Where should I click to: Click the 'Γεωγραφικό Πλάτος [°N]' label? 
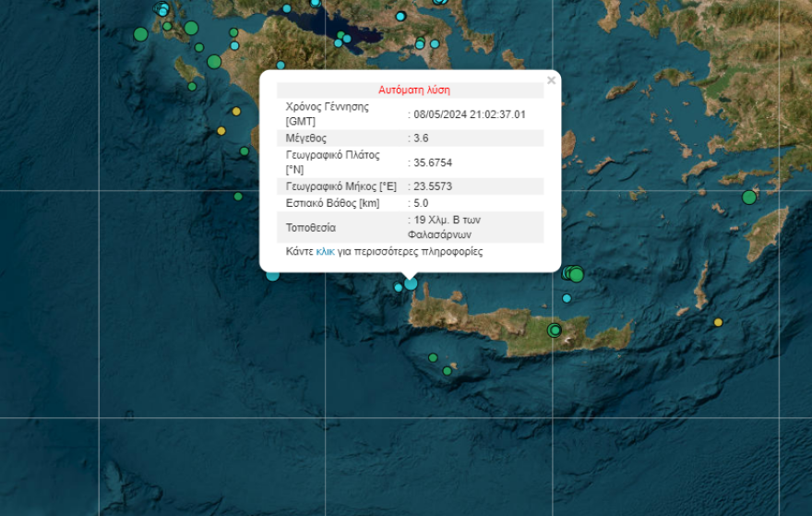(x=332, y=162)
